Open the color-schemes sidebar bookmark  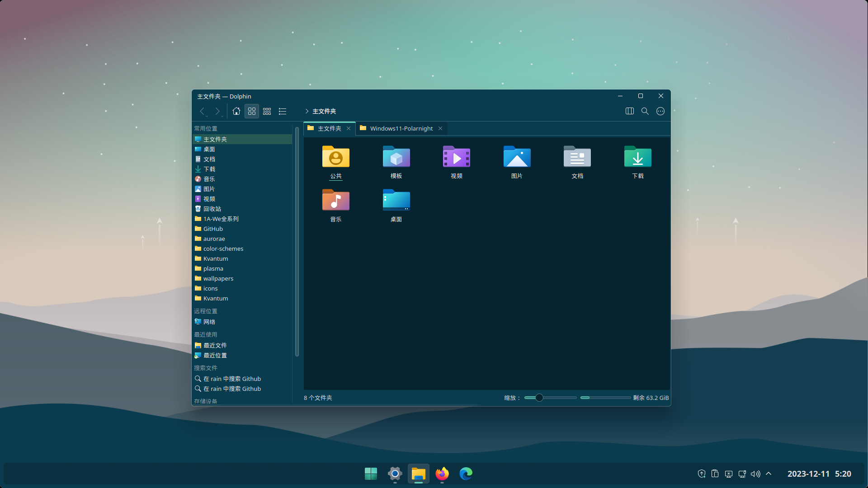(x=243, y=249)
